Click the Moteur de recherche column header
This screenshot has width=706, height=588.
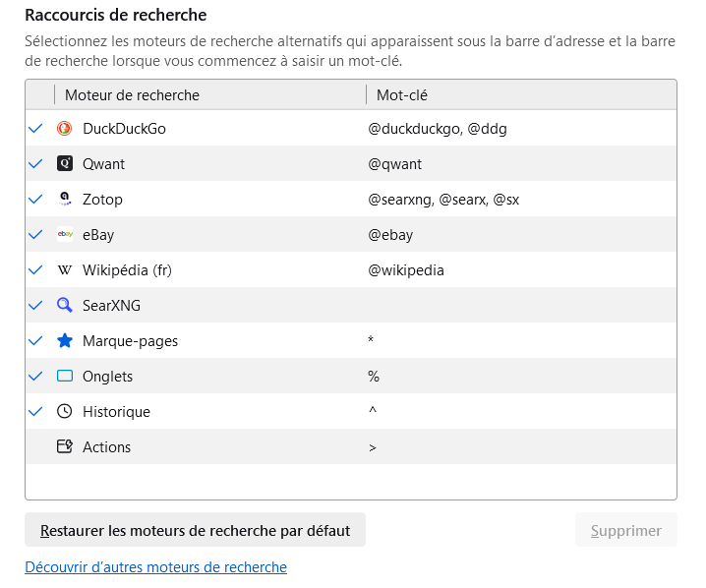tap(132, 95)
